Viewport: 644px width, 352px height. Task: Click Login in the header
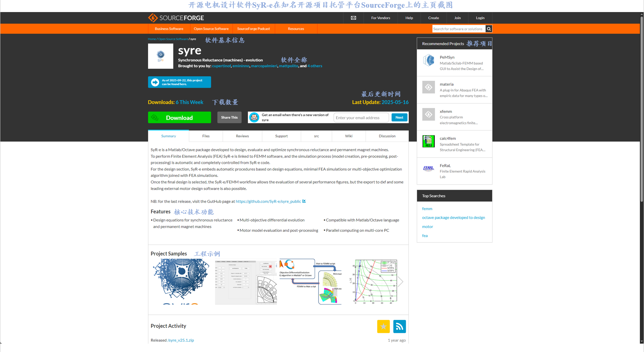pyautogui.click(x=480, y=18)
